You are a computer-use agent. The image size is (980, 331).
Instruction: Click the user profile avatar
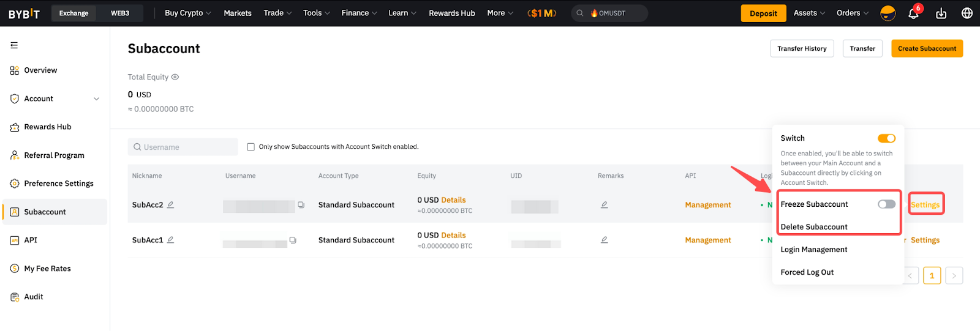click(x=888, y=13)
